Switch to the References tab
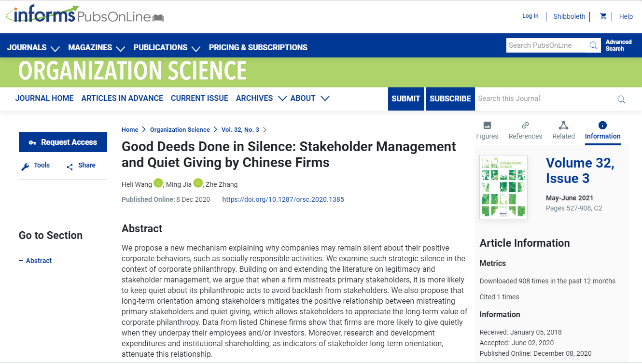642x364 pixels. (x=525, y=130)
